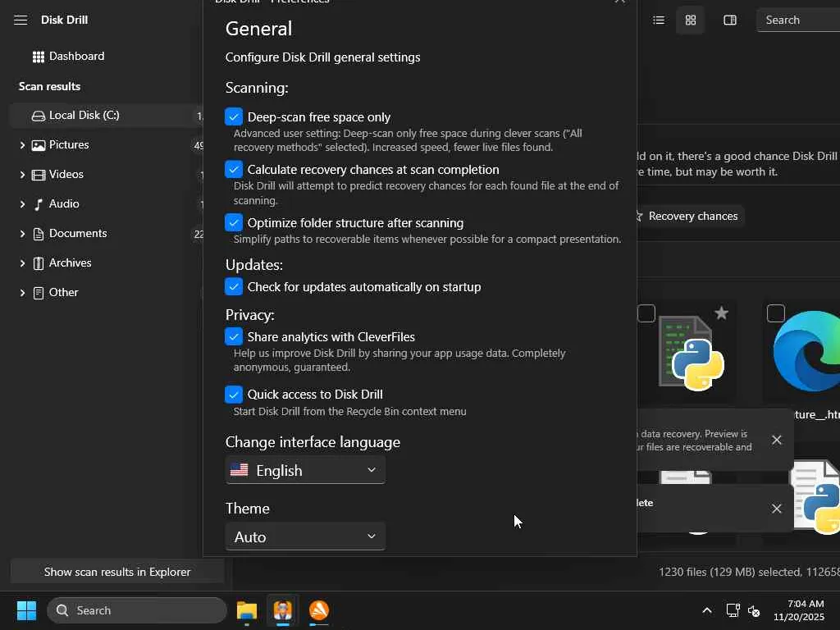Image resolution: width=840 pixels, height=630 pixels.
Task: Select Videos in the sidebar
Action: [x=66, y=174]
